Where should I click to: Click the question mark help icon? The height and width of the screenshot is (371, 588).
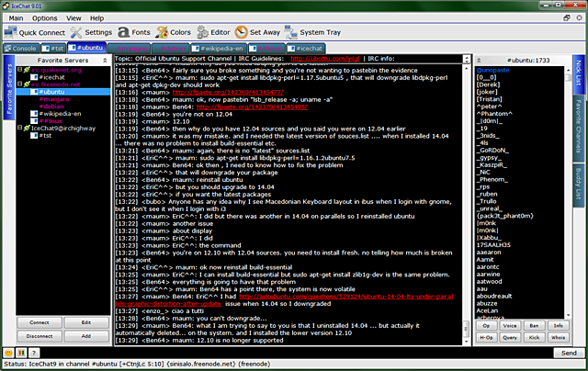34,353
